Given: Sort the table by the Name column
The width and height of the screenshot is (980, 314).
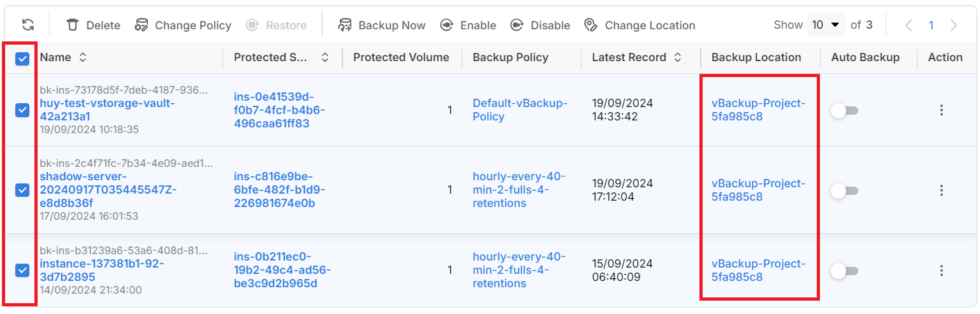Looking at the screenshot, I should [82, 57].
